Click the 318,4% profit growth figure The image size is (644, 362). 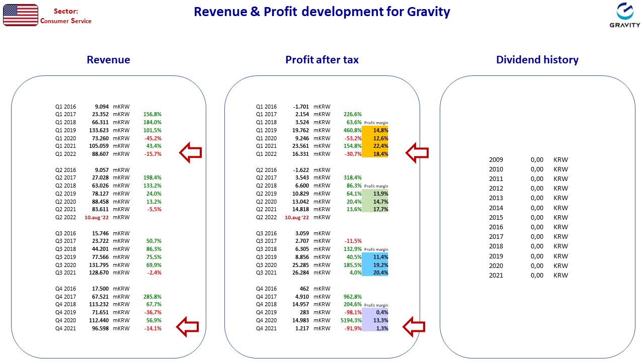[353, 177]
